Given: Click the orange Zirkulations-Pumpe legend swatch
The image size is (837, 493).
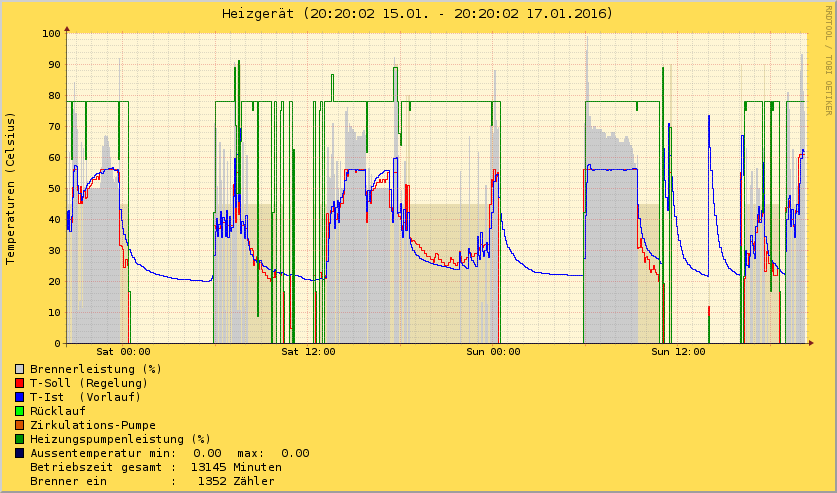Looking at the screenshot, I should 20,425.
